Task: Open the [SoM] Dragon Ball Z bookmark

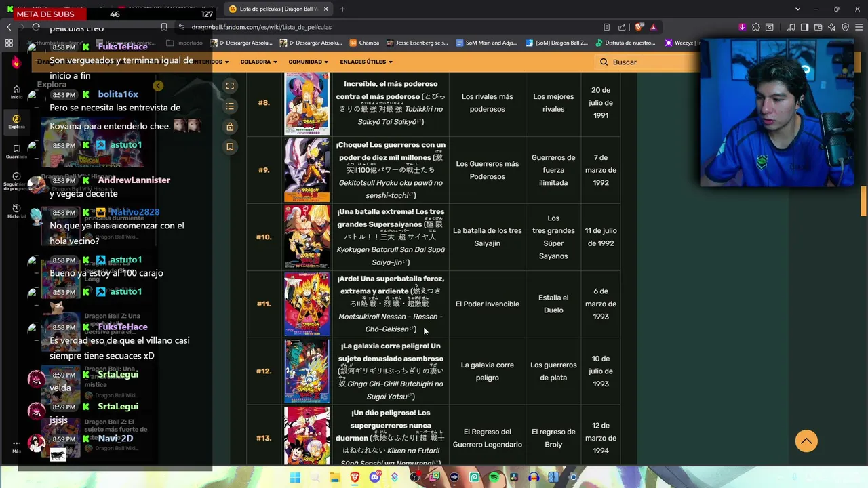Action: (556, 43)
